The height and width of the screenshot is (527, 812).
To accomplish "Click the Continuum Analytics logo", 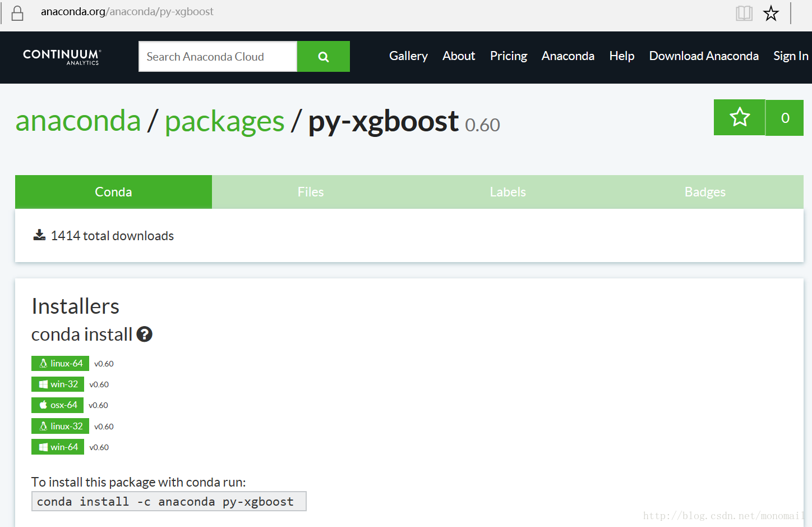I will point(62,57).
